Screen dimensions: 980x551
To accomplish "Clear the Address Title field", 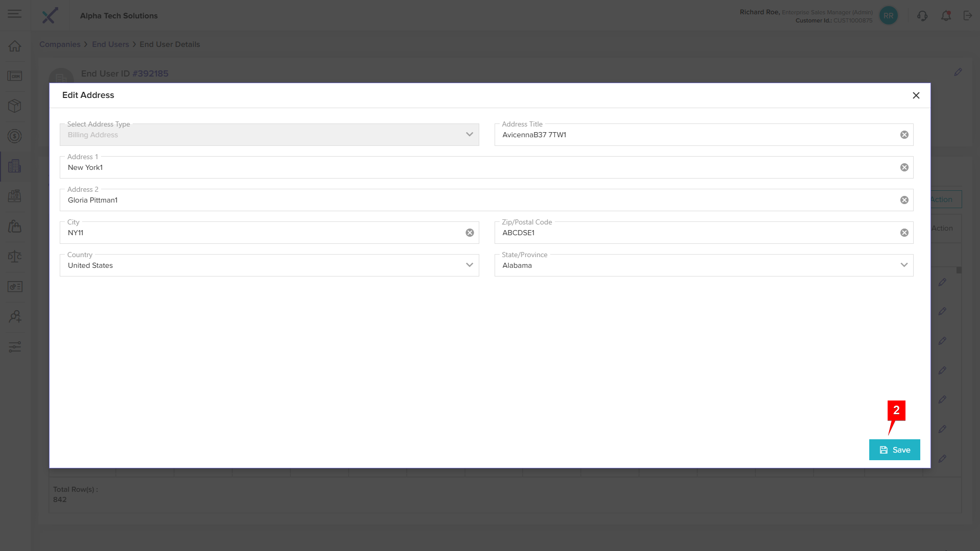I will pyautogui.click(x=904, y=135).
